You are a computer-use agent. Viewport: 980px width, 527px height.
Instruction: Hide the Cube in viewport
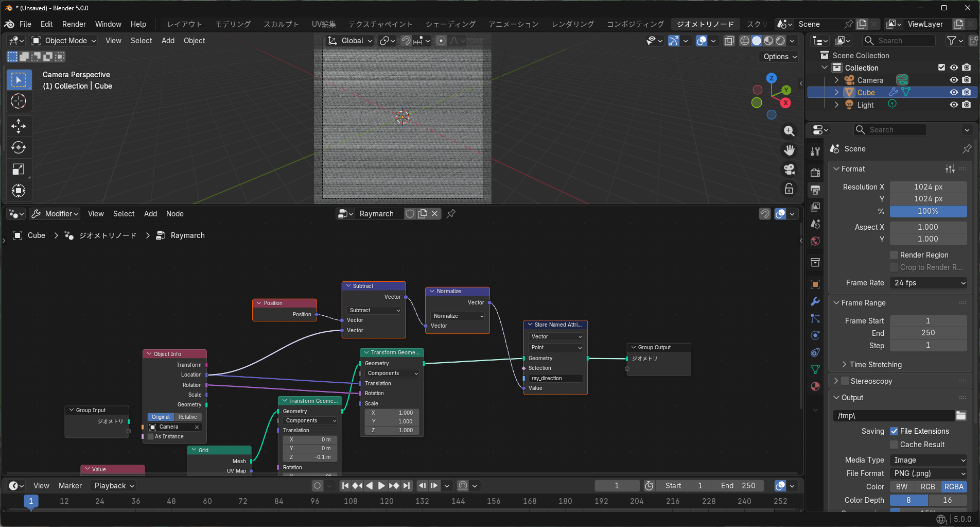[954, 92]
